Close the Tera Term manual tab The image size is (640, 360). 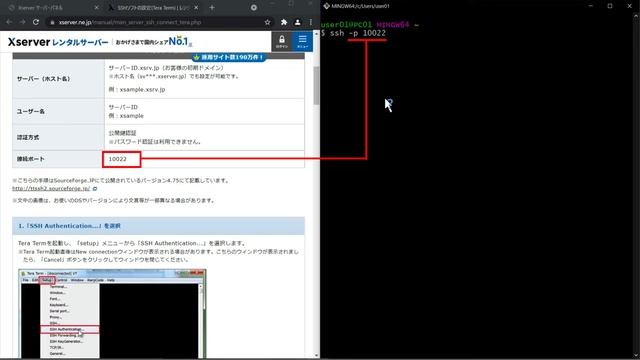click(x=196, y=7)
